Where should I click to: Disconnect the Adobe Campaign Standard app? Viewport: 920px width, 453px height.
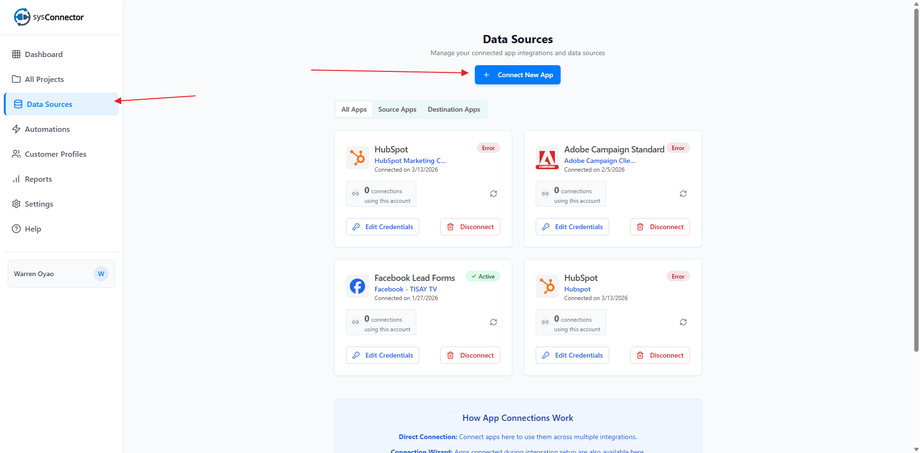click(x=660, y=227)
